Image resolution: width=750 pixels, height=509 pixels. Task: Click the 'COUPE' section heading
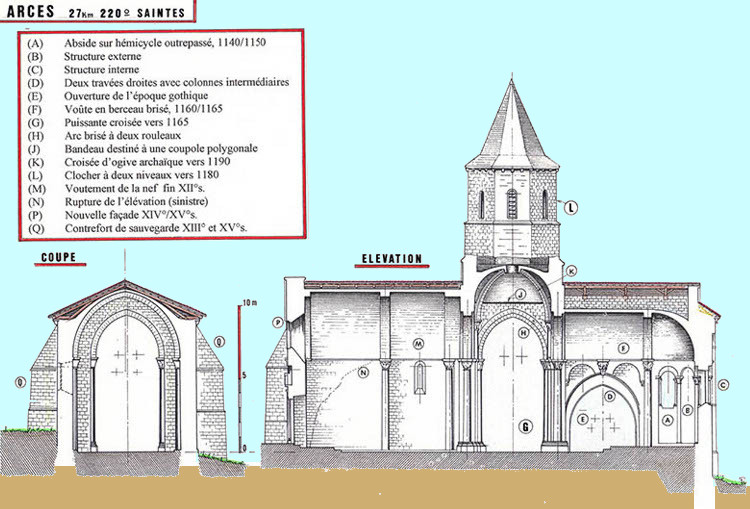coord(58,257)
